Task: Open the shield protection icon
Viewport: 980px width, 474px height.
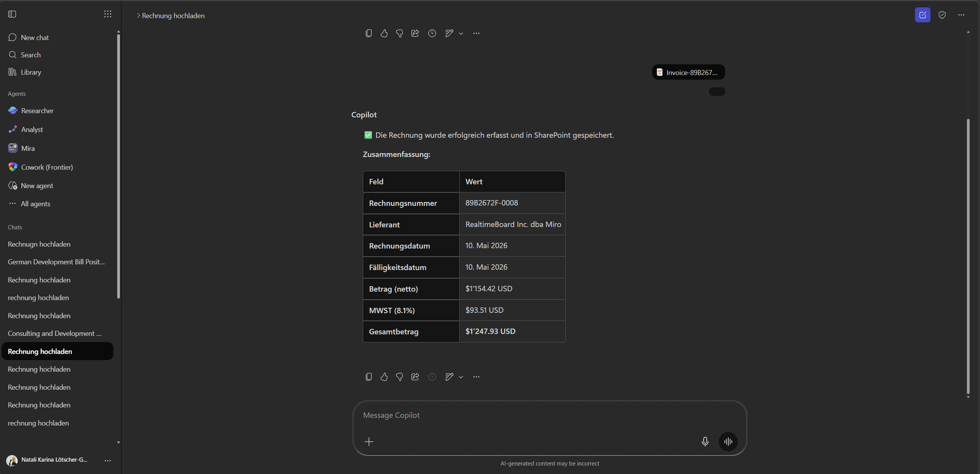Action: coord(942,15)
